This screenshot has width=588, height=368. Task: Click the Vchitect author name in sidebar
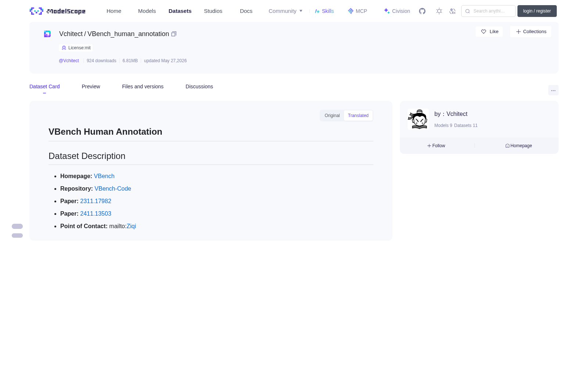[x=457, y=114]
